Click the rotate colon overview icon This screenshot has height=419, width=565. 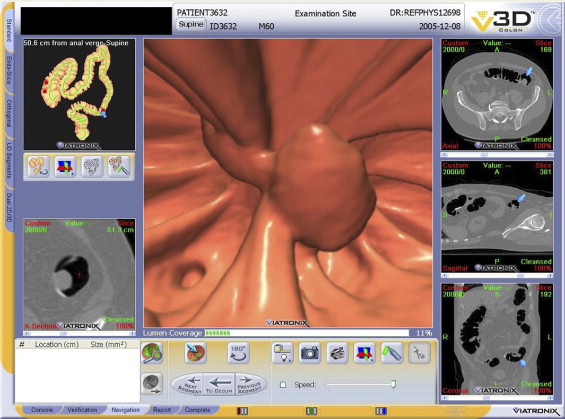[39, 166]
